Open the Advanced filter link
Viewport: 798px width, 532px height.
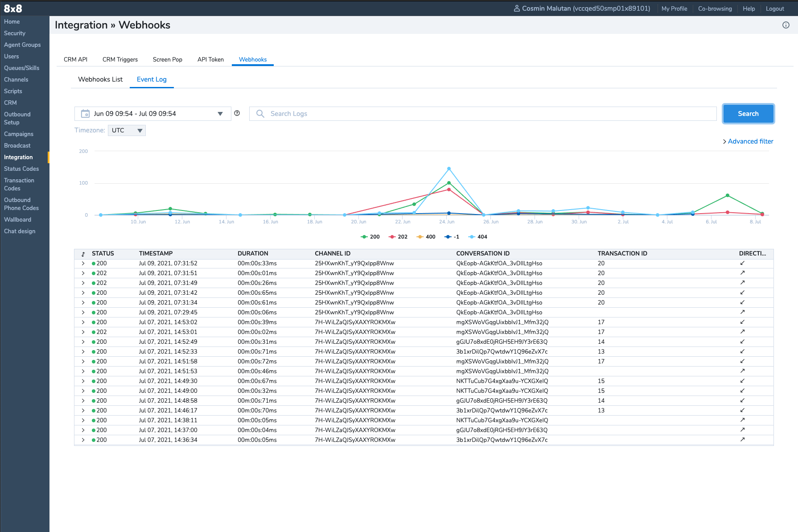click(x=750, y=141)
